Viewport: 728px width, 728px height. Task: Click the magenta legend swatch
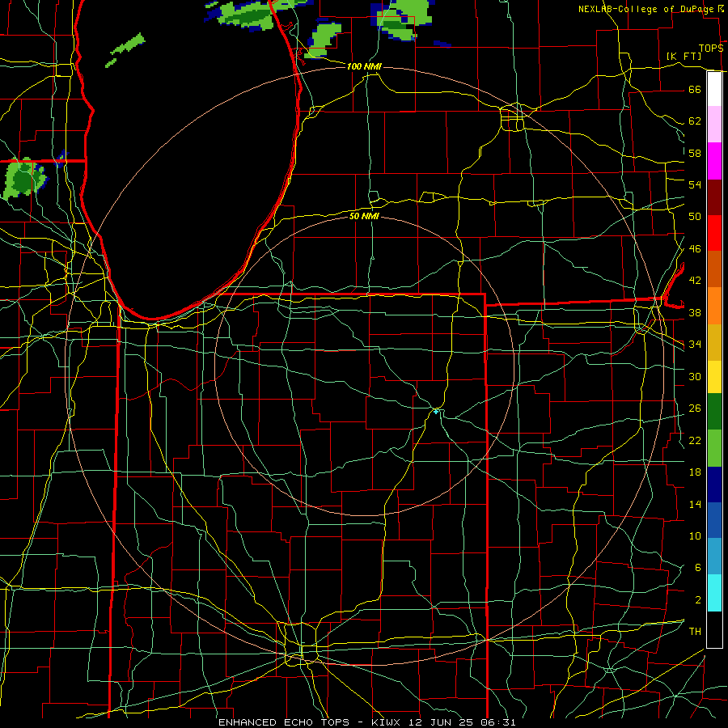click(714, 161)
